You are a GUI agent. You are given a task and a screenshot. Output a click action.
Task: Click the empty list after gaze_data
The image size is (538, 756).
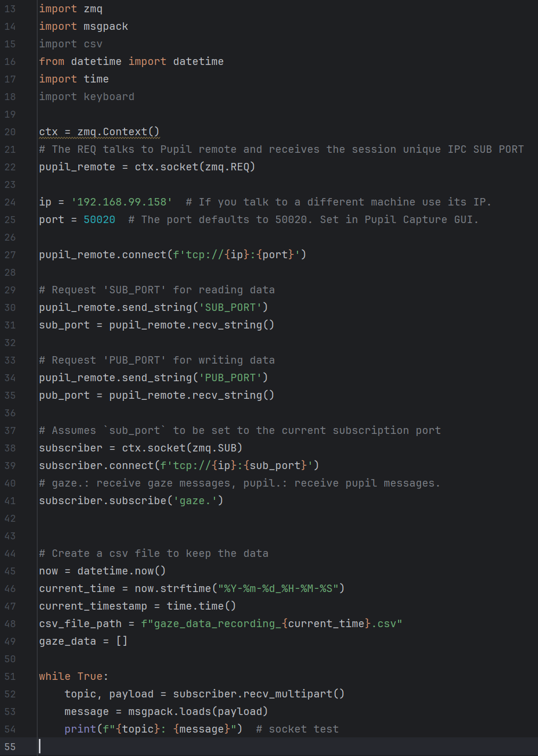[x=122, y=642]
